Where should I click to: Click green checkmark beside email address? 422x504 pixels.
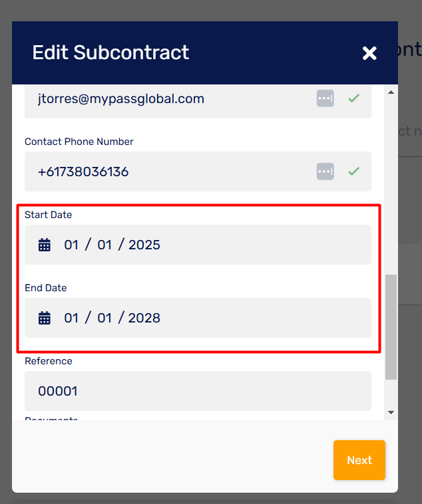tap(353, 98)
